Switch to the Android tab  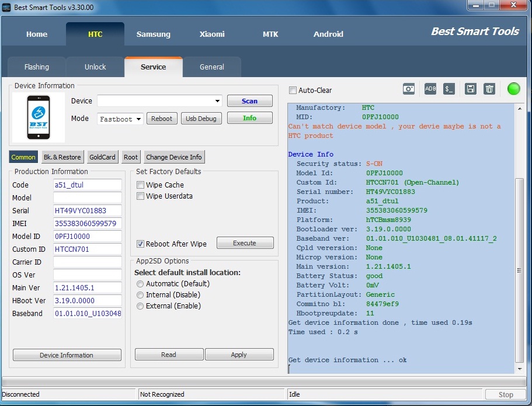pyautogui.click(x=328, y=34)
